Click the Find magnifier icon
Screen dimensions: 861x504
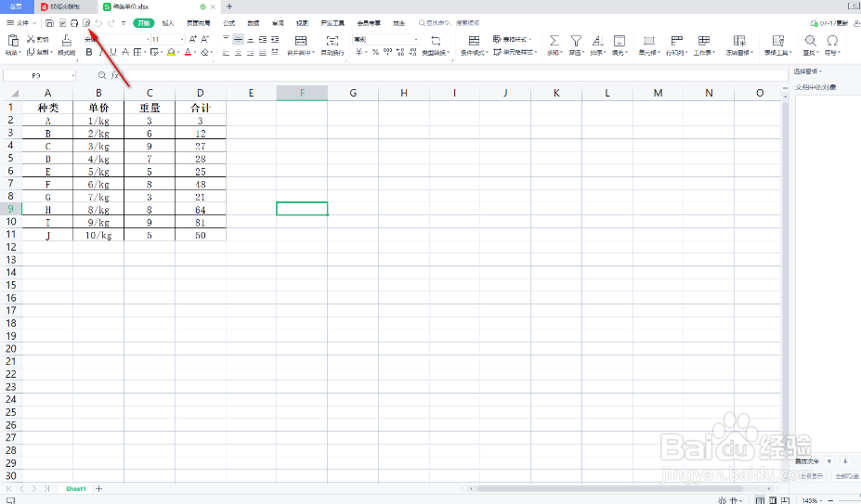click(811, 41)
